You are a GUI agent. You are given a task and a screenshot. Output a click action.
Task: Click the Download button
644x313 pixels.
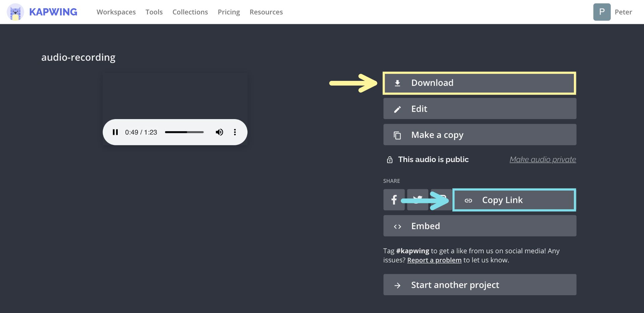pos(479,83)
